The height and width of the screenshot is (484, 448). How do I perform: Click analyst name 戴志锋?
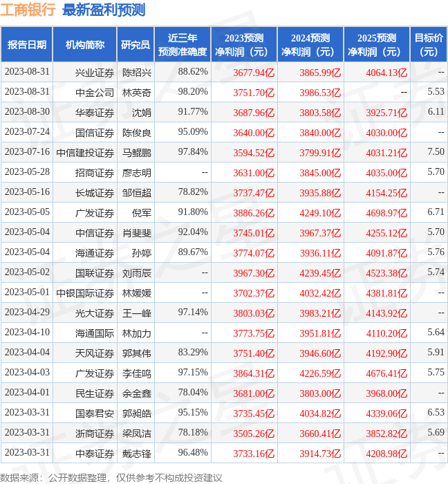[x=137, y=454]
